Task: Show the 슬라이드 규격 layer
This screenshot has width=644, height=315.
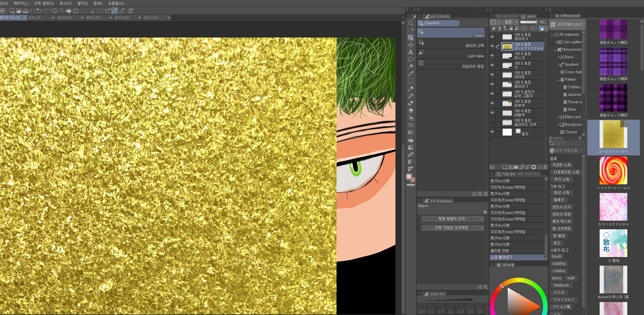Action: click(492, 122)
